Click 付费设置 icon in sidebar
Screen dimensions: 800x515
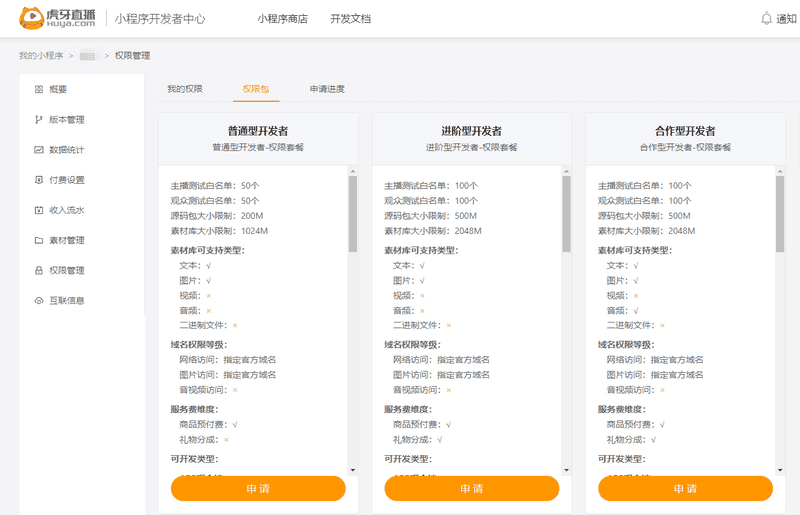tap(39, 180)
